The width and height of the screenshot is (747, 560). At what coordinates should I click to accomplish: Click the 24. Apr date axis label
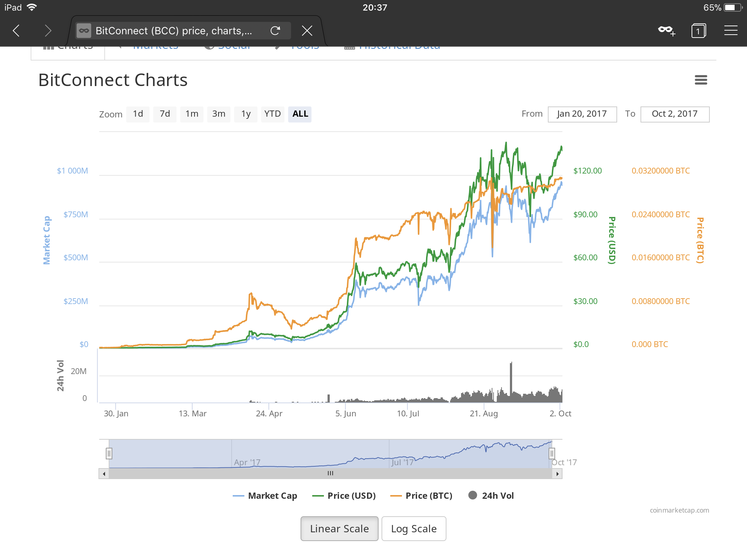269,414
